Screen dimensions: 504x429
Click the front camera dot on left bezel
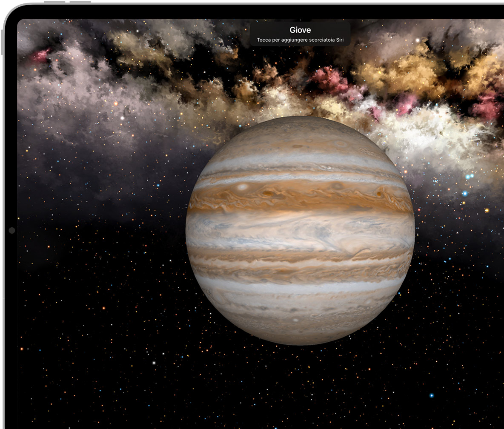tap(11, 230)
